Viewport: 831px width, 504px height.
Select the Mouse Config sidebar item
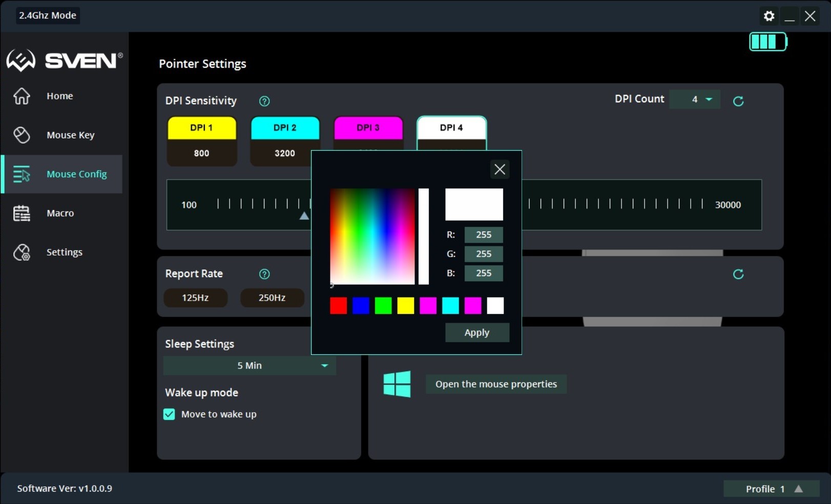(x=61, y=174)
